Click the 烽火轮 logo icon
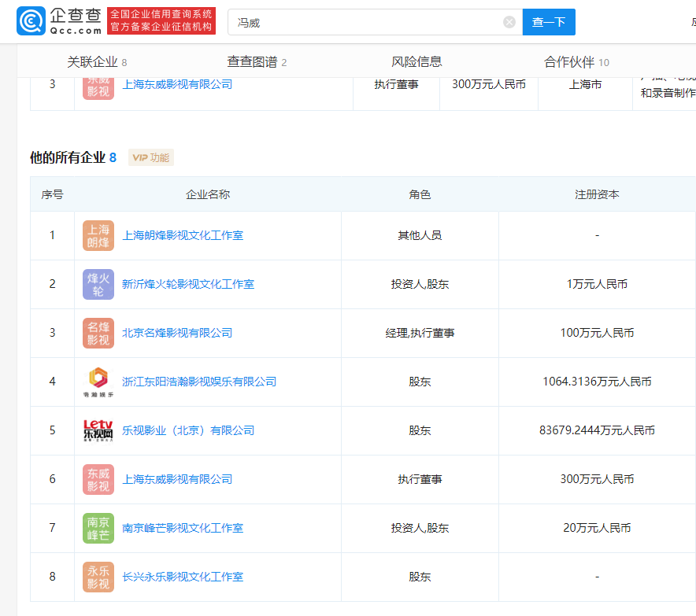The image size is (696, 616). point(98,284)
